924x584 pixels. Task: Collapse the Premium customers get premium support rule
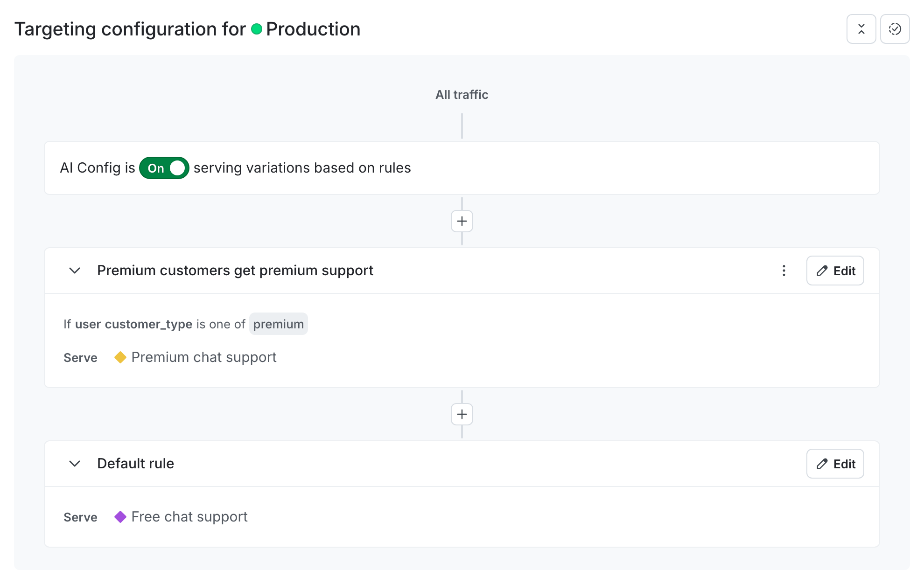[x=74, y=271]
